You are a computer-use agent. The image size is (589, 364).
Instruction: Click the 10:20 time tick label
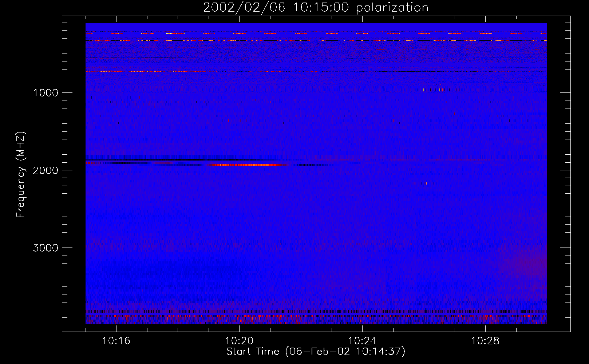click(239, 341)
